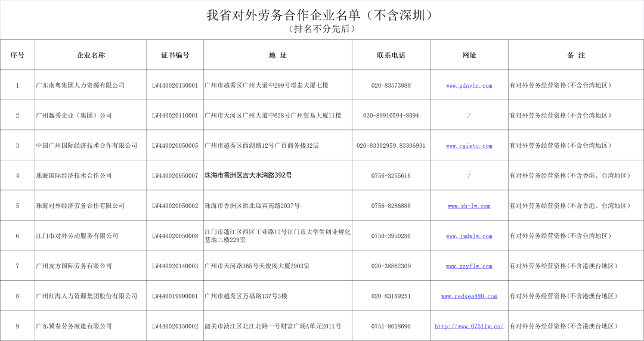Click phone number 0756-8286888
Image resolution: width=644 pixels, height=341 pixels.
click(391, 206)
